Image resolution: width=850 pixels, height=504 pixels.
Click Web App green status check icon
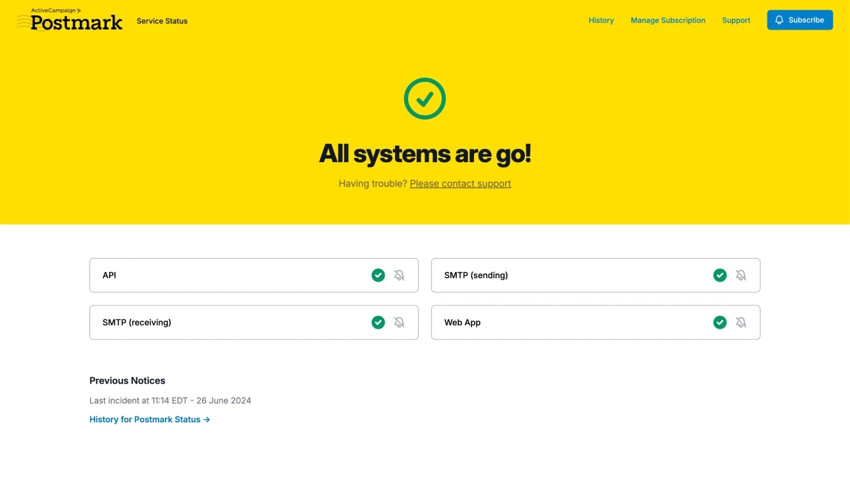[x=720, y=322]
